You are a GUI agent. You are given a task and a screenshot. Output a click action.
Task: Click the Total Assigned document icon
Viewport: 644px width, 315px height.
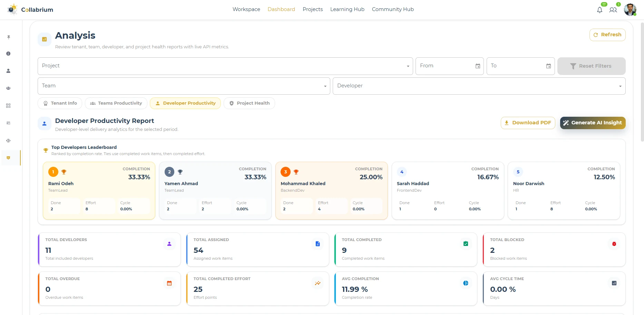point(318,244)
